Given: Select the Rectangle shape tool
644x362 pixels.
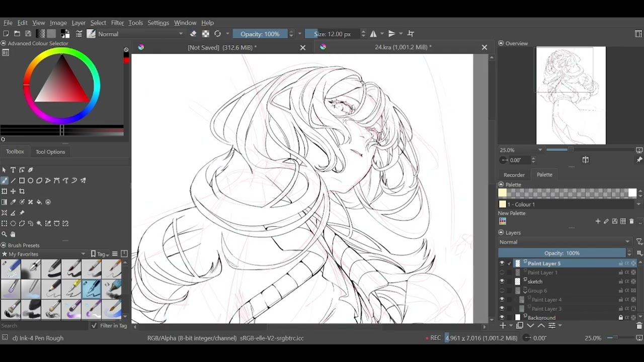Looking at the screenshot, I should click(22, 180).
